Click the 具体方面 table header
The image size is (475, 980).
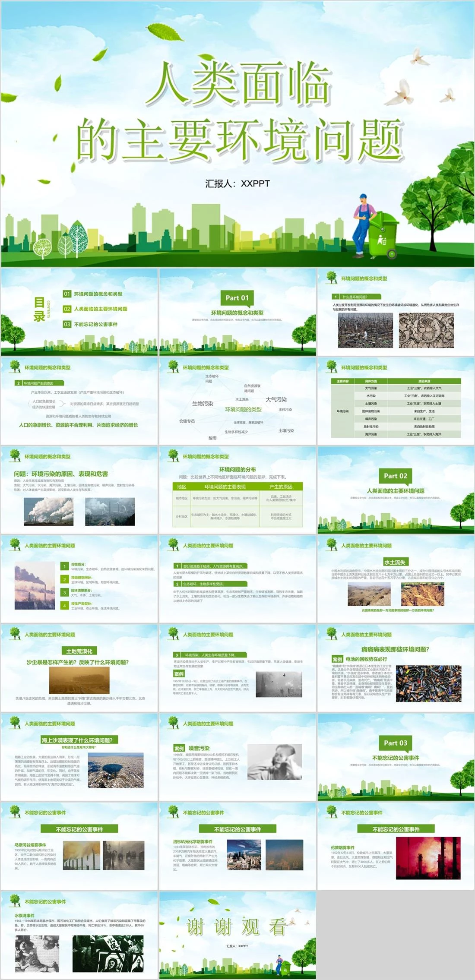pyautogui.click(x=371, y=381)
